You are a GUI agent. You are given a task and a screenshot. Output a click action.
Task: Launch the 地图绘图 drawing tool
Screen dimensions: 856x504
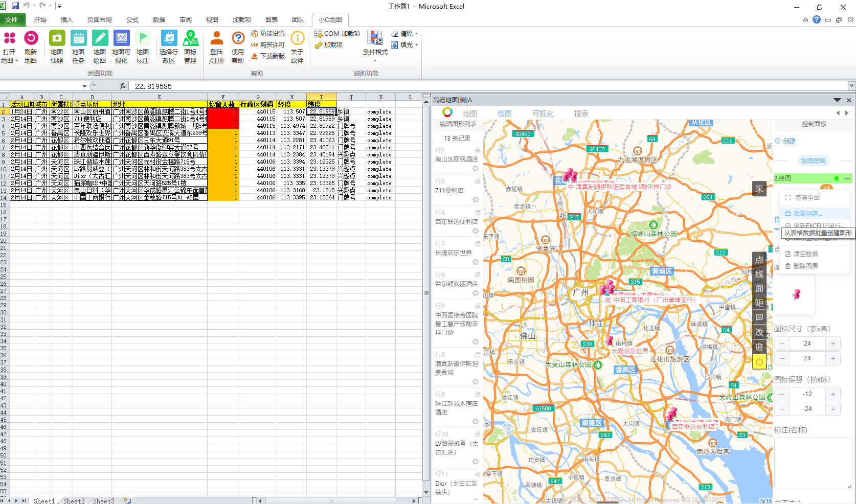point(100,47)
